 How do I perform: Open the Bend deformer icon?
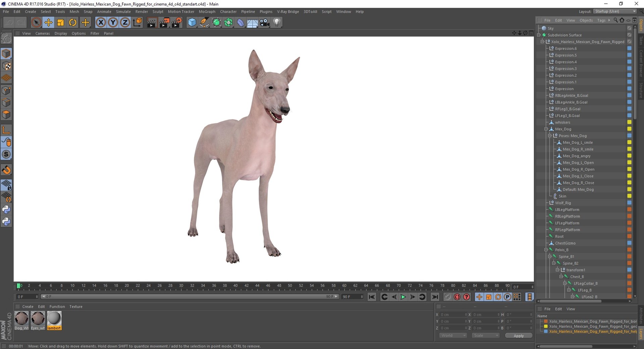(x=240, y=22)
